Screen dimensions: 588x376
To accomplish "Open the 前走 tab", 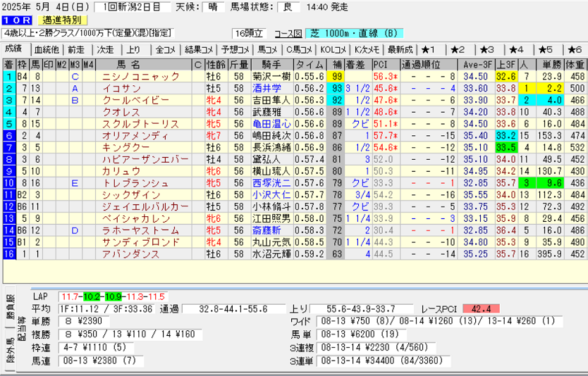I will click(76, 49).
